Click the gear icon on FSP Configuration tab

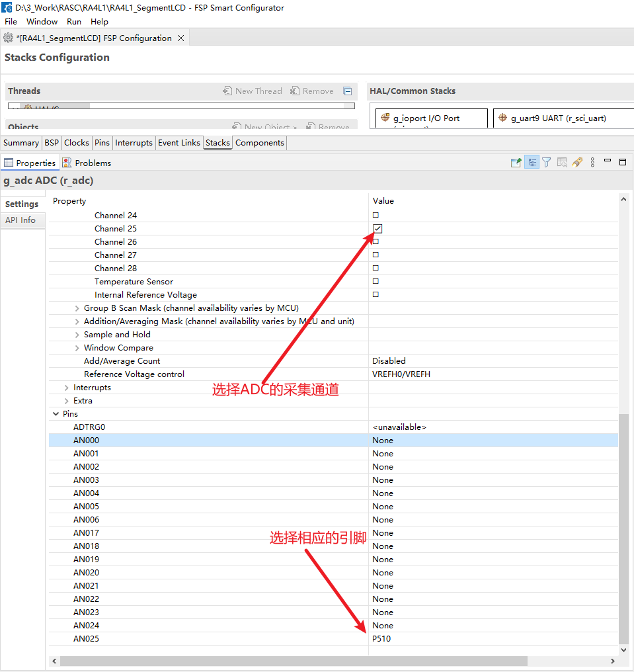click(x=8, y=38)
